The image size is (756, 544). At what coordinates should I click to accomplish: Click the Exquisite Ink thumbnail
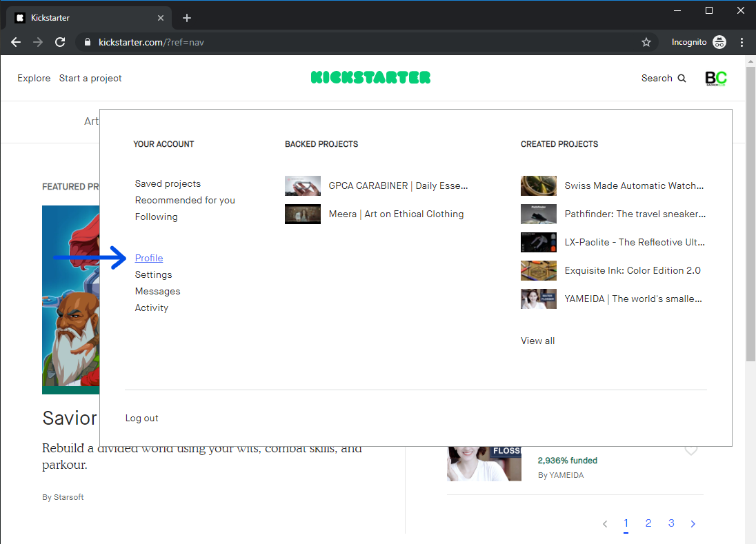click(x=539, y=270)
